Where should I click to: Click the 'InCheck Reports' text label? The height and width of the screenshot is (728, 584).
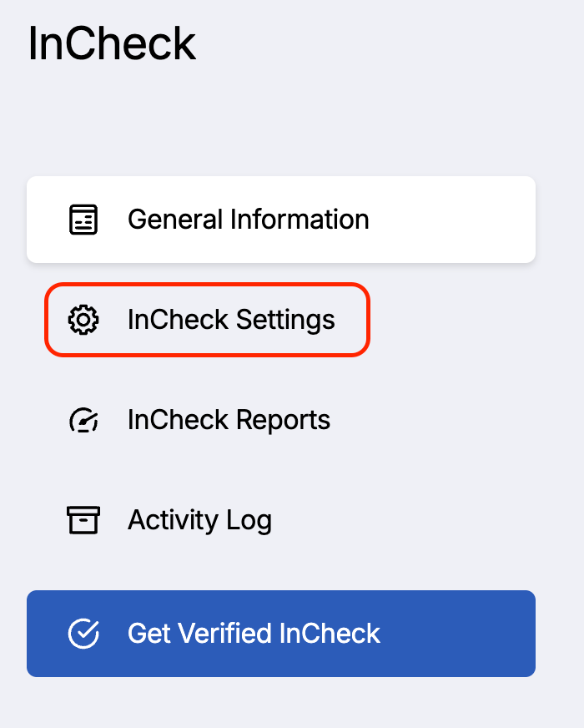tap(229, 420)
